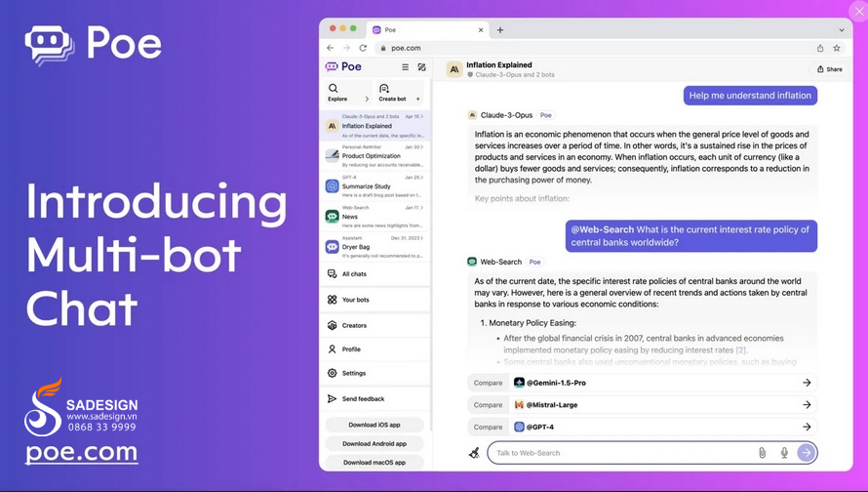The height and width of the screenshot is (492, 868).
Task: Select the Poe browser tab
Action: 428,30
